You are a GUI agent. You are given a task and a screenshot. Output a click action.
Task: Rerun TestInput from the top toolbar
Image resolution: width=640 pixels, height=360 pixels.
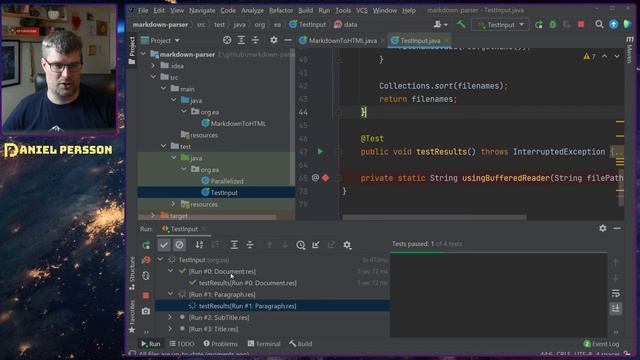click(x=539, y=24)
